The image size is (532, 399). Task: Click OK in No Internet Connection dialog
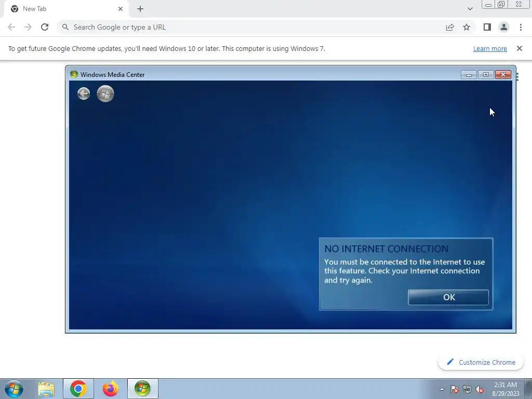(x=448, y=297)
